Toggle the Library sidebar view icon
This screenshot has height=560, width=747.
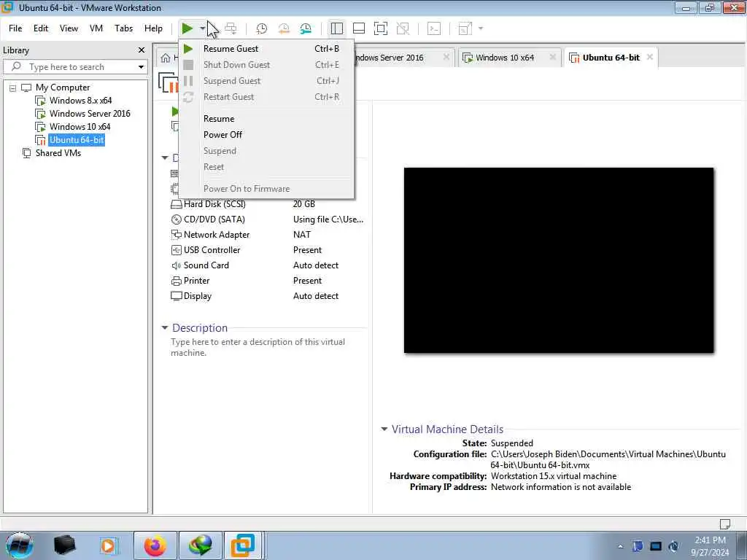click(x=337, y=28)
